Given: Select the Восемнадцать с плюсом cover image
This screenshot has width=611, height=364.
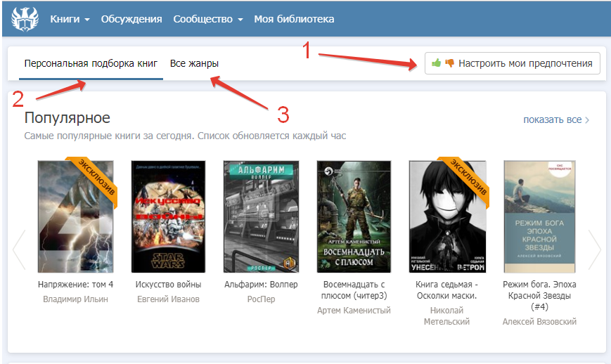Looking at the screenshot, I should 354,216.
